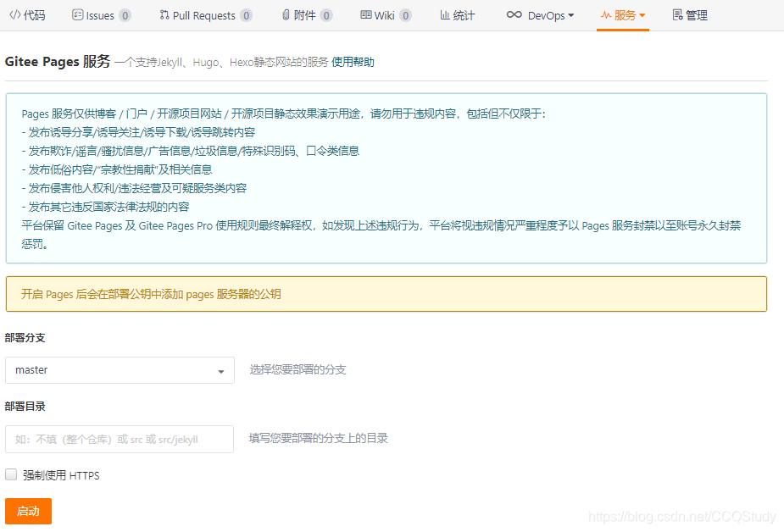Click the 选择您要部署的分支 hint text
The height and width of the screenshot is (532, 784).
click(298, 369)
